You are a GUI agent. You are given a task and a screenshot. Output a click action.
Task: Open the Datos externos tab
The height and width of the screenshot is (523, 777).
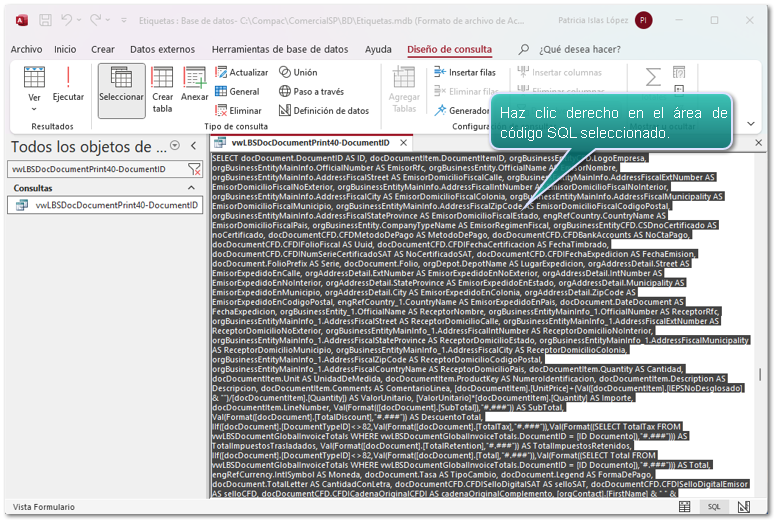(x=163, y=49)
